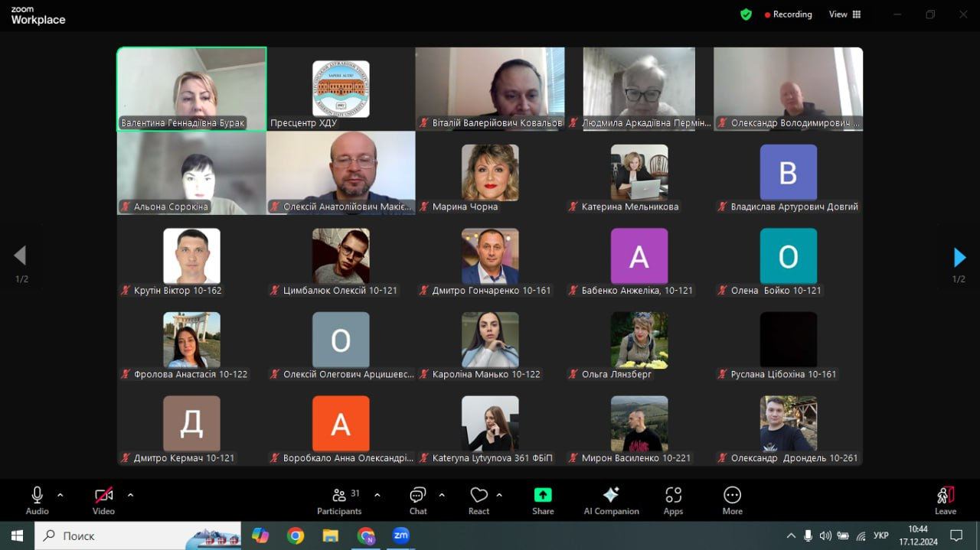
Task: Show hidden system tray icons
Action: coord(791,535)
